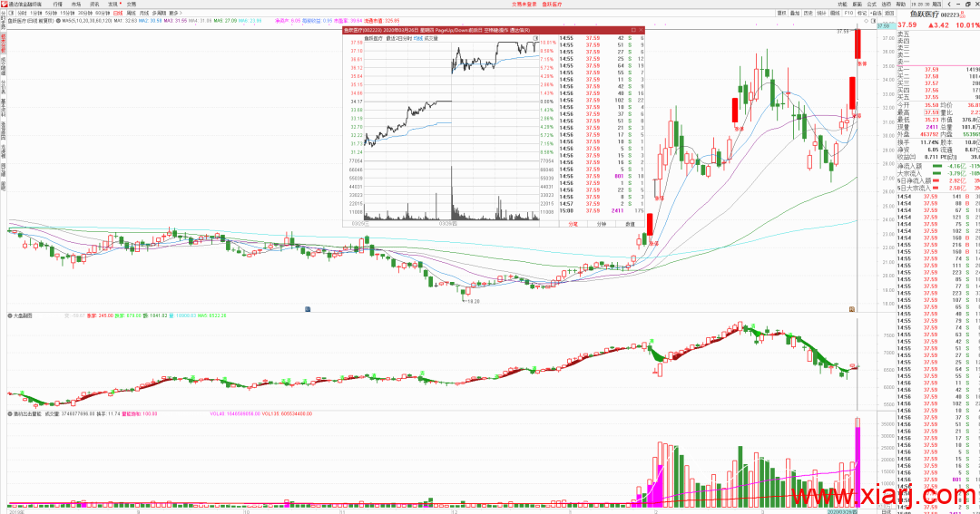Screen dimensions: 980x514
Task: Click the 净流入额 row in quote panel
Action: pos(938,166)
